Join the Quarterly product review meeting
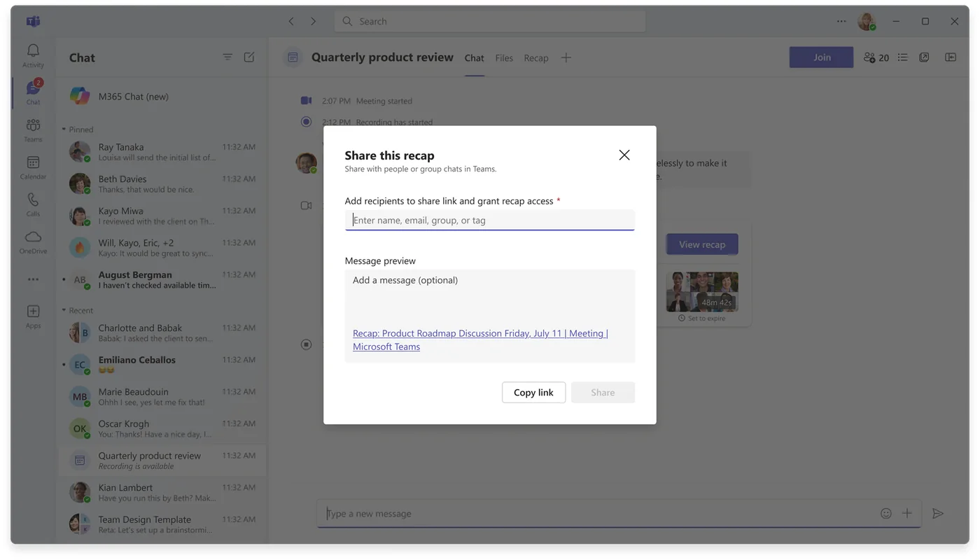Viewport: 980px width, 560px height. [x=821, y=57]
